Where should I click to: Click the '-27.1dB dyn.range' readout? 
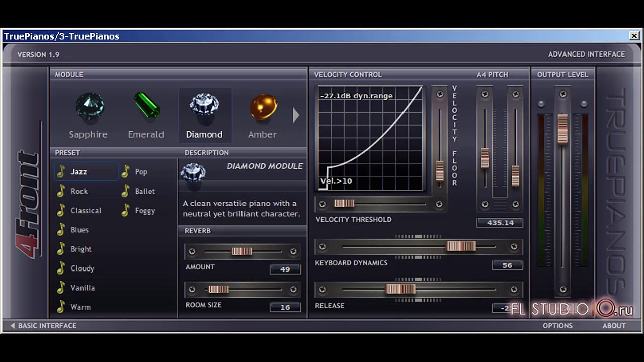click(356, 96)
